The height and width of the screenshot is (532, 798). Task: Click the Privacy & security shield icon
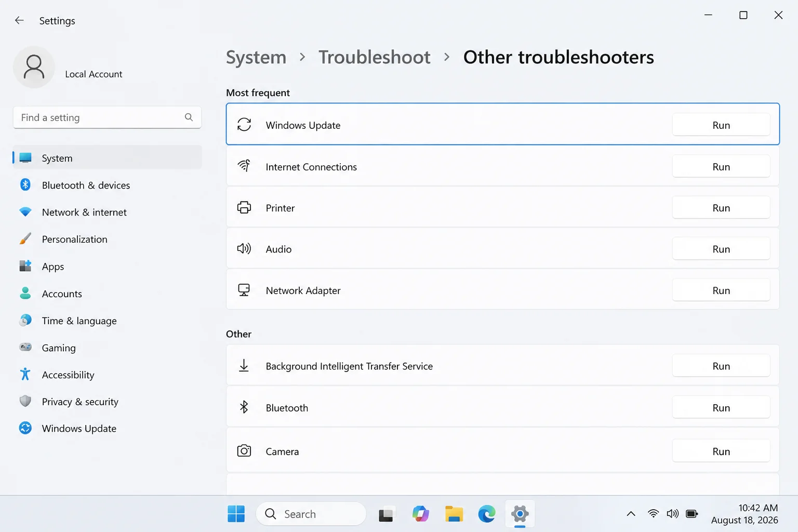pyautogui.click(x=25, y=401)
